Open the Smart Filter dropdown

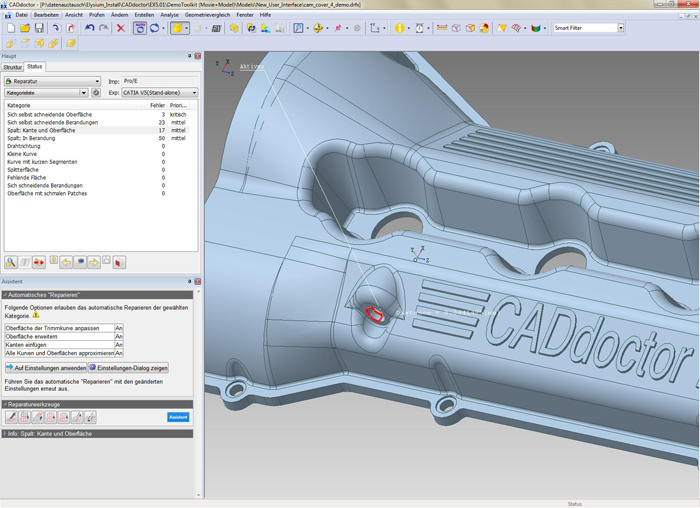tap(620, 28)
